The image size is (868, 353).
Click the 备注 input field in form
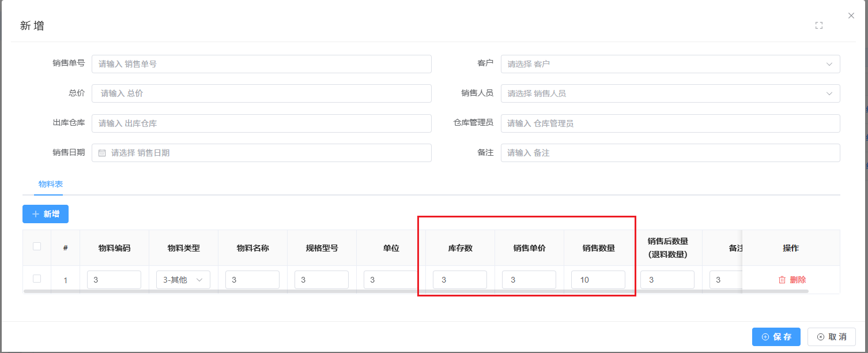(670, 153)
